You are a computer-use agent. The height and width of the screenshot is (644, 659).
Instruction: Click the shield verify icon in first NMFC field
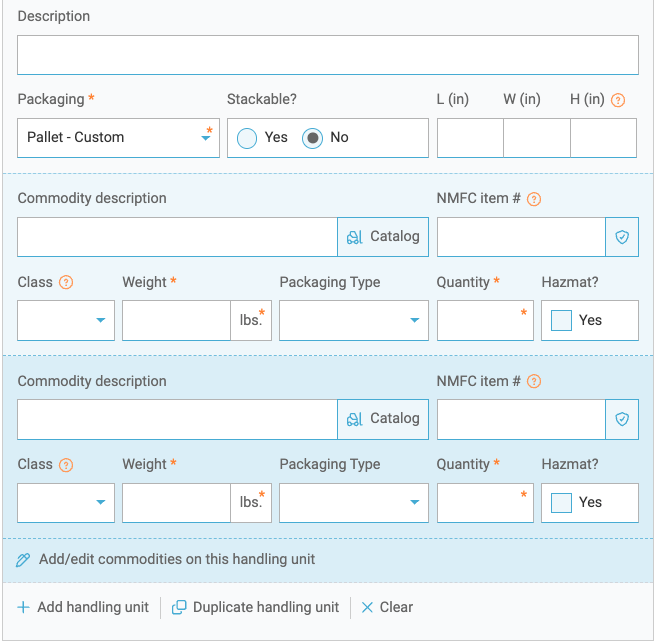(x=622, y=237)
